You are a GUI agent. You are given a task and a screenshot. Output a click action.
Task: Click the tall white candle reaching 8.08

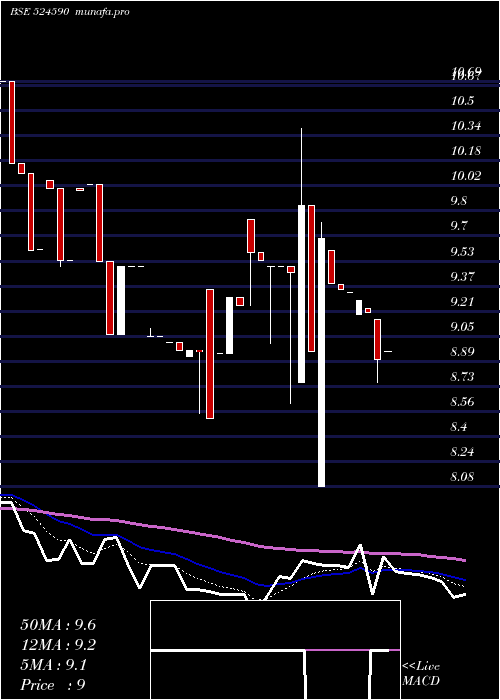point(321,362)
